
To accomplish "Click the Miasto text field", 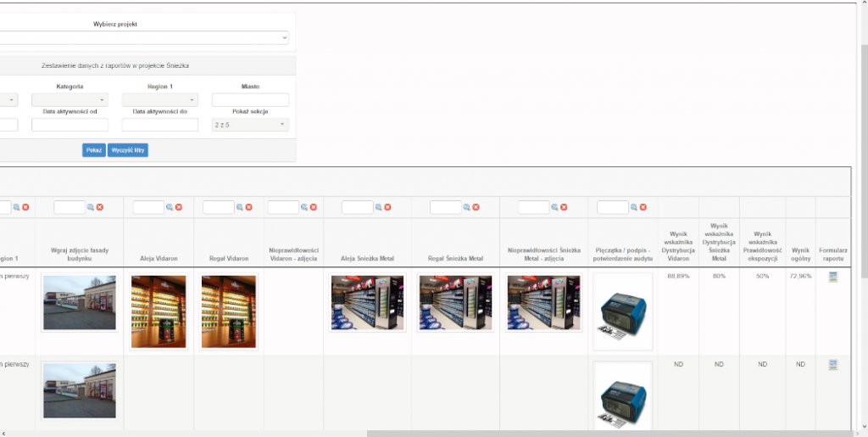I will (250, 100).
